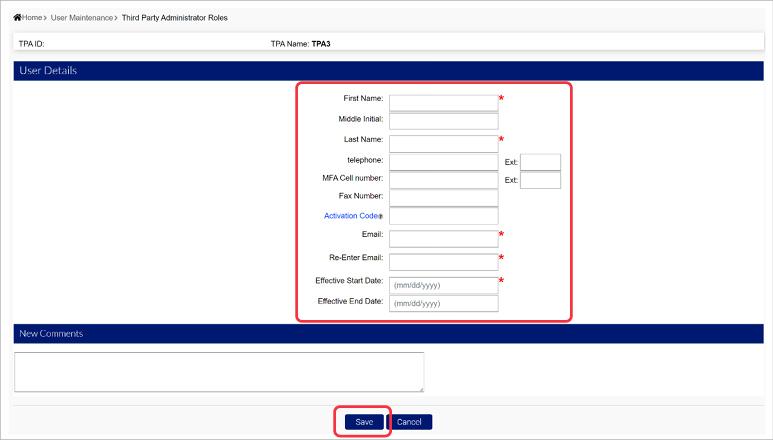The width and height of the screenshot is (773, 440).
Task: Focus the First Name field
Action: pos(443,102)
